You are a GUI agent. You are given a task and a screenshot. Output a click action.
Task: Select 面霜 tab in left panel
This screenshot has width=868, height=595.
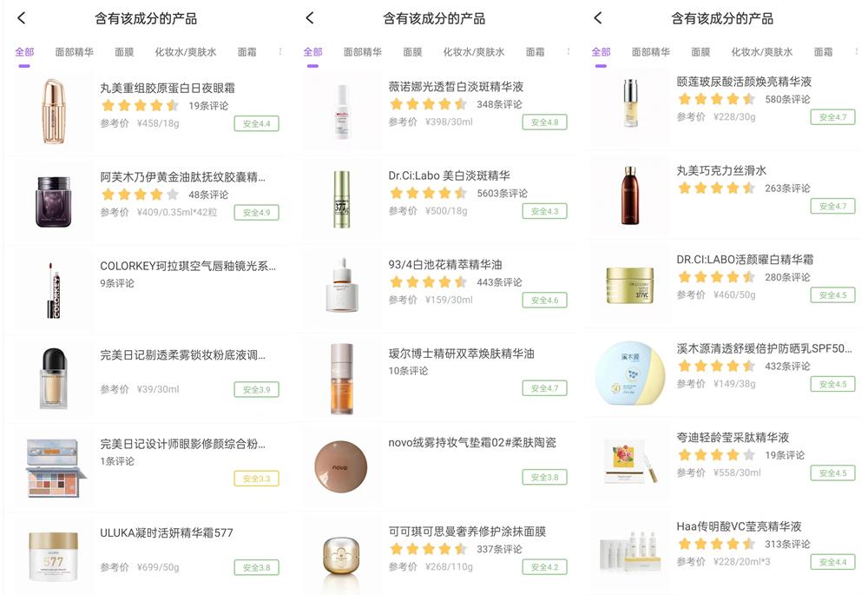click(x=247, y=52)
